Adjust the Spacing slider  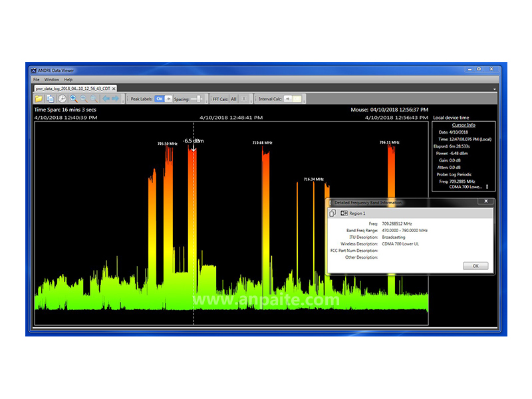[197, 98]
